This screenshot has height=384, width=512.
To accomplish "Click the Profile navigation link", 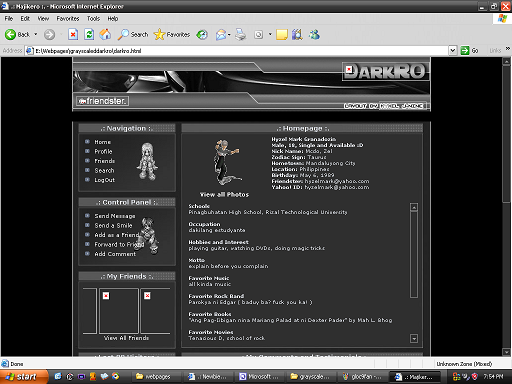I will (x=103, y=151).
